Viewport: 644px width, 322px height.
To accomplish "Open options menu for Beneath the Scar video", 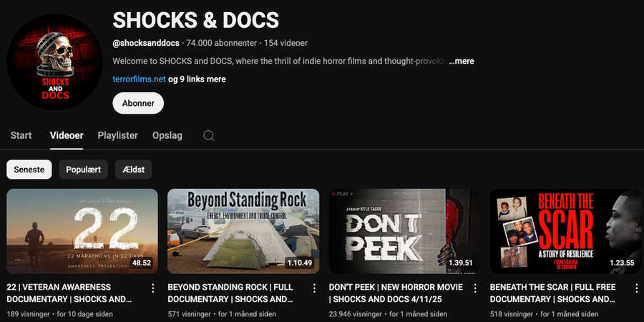I will point(636,288).
